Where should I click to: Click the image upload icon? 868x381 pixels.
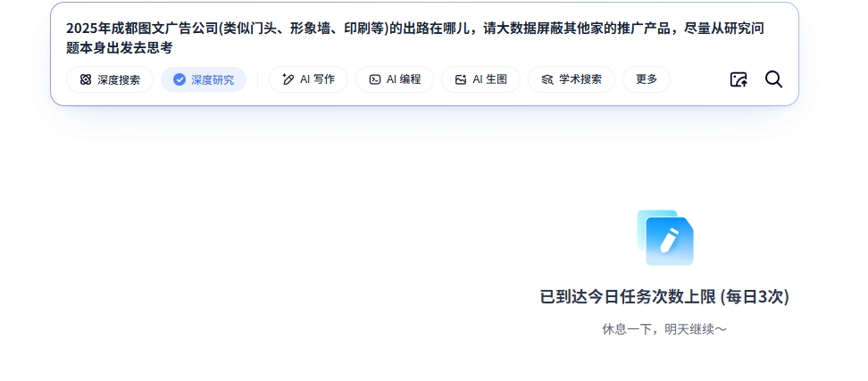pos(739,79)
